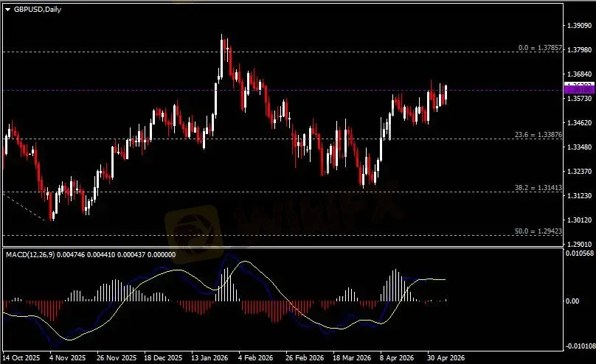
Task: Select the GBPUSD,Daily chart title
Action: click(x=37, y=10)
